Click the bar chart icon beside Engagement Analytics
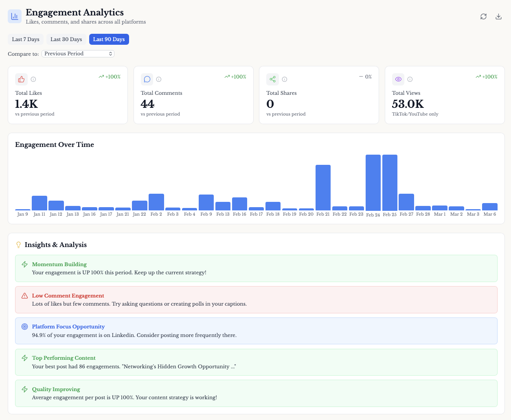Image resolution: width=511 pixels, height=420 pixels. 14,16
